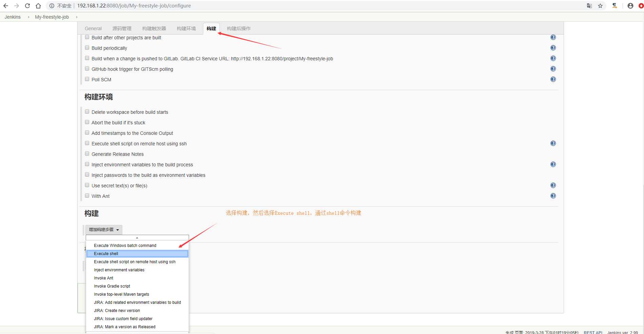This screenshot has width=644, height=334.
Task: Choose Execute Windows batch command
Action: 137,246
